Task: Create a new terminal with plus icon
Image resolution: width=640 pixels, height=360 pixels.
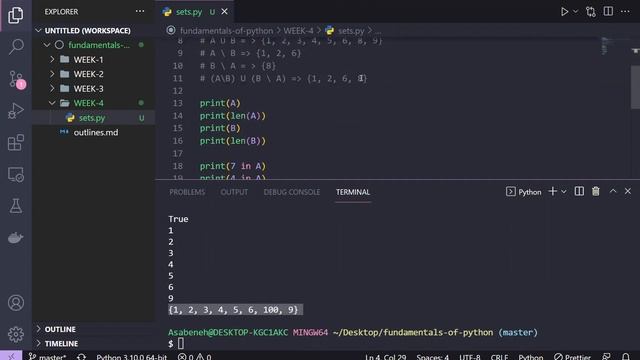Action: [553, 191]
